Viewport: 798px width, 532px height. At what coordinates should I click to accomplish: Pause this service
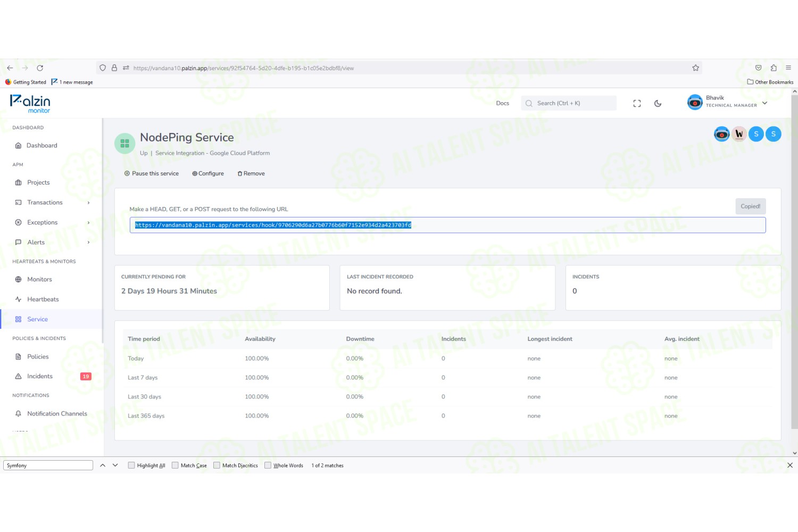click(152, 173)
